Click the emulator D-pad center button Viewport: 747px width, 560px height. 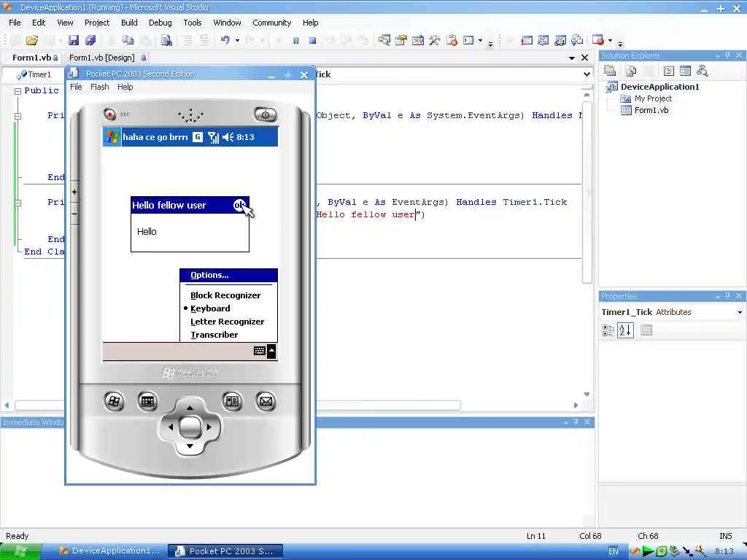coord(190,427)
